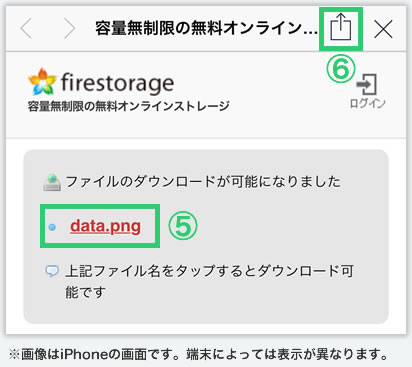
Task: Open the data.png download link
Action: tap(105, 227)
